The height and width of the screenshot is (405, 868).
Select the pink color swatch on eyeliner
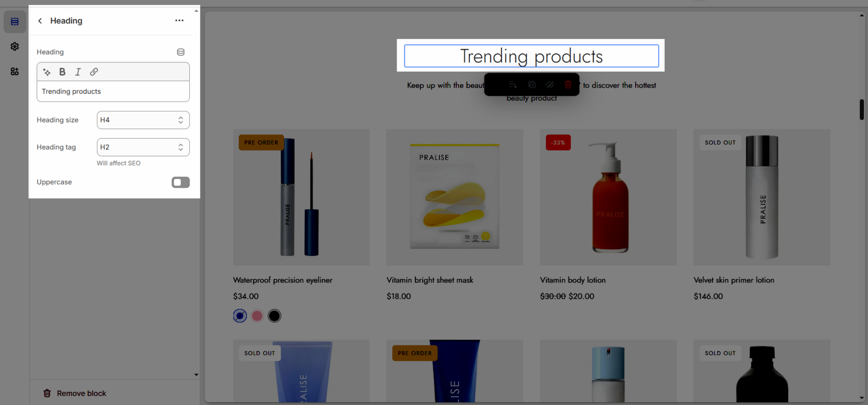257,316
